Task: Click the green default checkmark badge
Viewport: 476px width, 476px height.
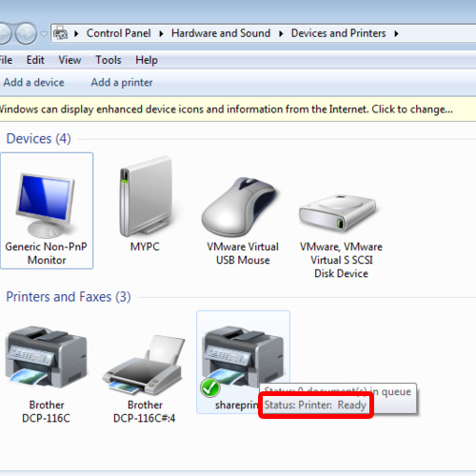Action: tap(210, 387)
